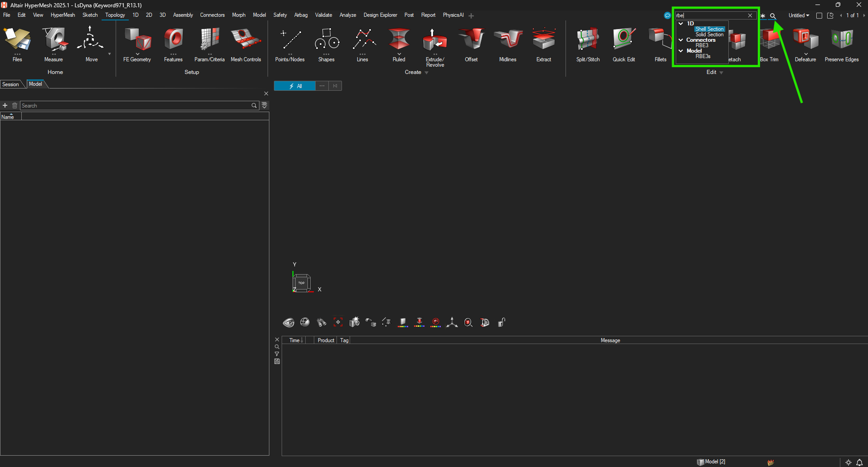Open the Quick Edit tool
The image size is (868, 467).
pyautogui.click(x=624, y=44)
